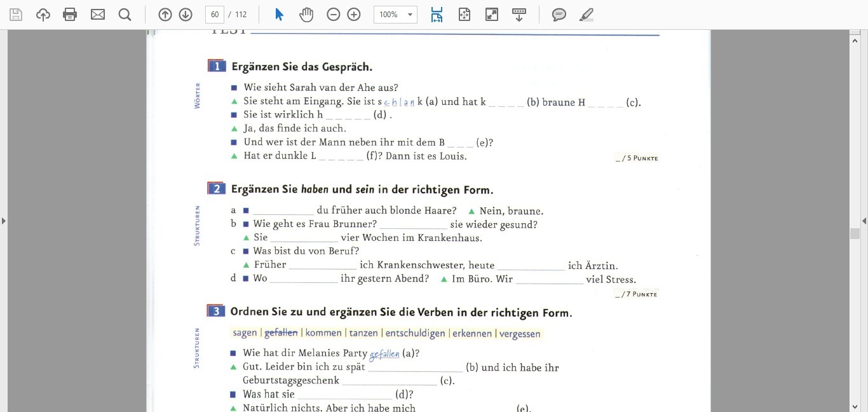The image size is (868, 412).
Task: Open the Find text search tool
Action: coord(125,15)
